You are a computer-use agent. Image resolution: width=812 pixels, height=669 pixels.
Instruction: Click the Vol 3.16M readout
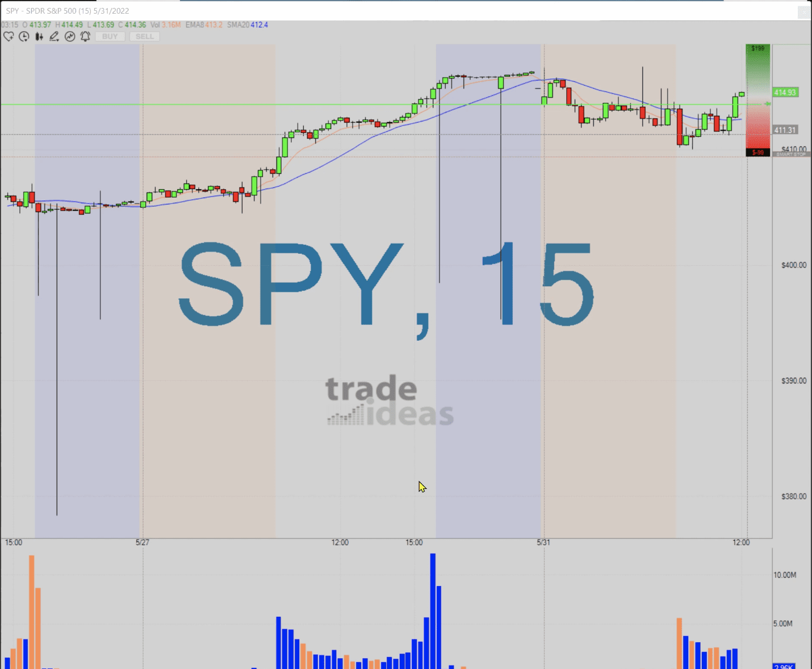pyautogui.click(x=165, y=25)
